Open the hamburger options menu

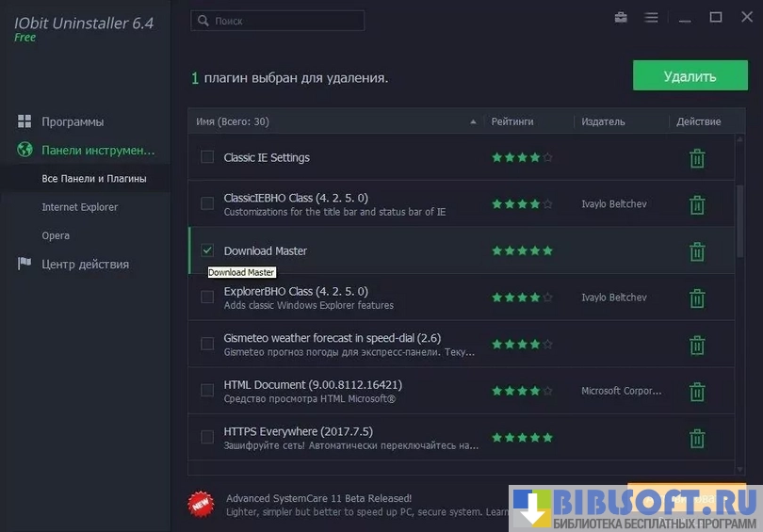(651, 18)
